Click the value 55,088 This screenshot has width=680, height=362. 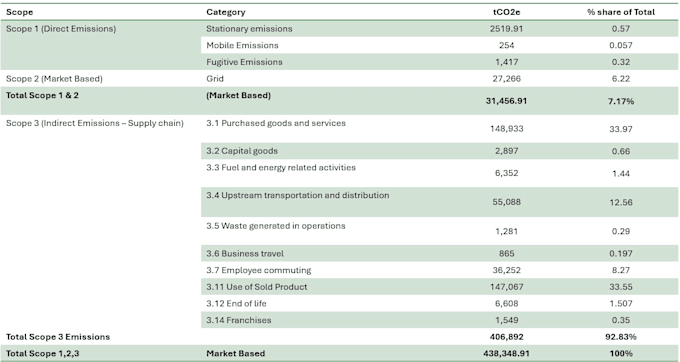coord(507,202)
